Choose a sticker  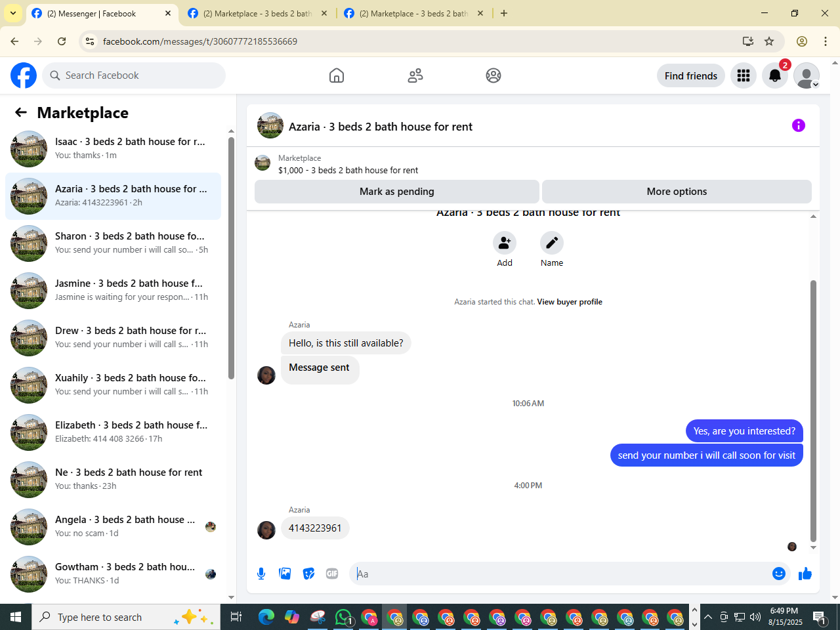(308, 574)
